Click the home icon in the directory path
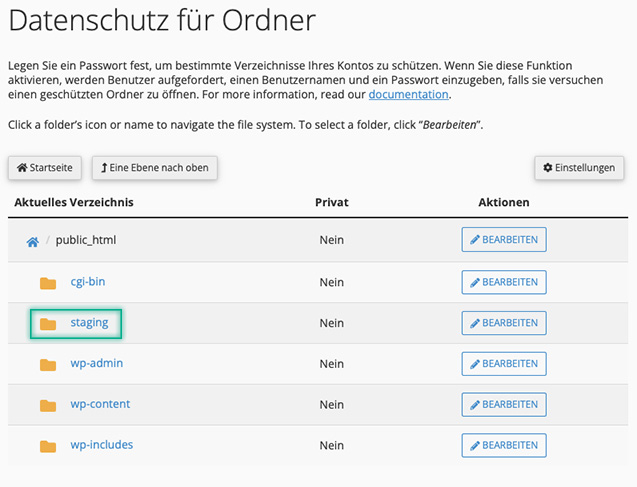The height and width of the screenshot is (487, 637). (33, 241)
